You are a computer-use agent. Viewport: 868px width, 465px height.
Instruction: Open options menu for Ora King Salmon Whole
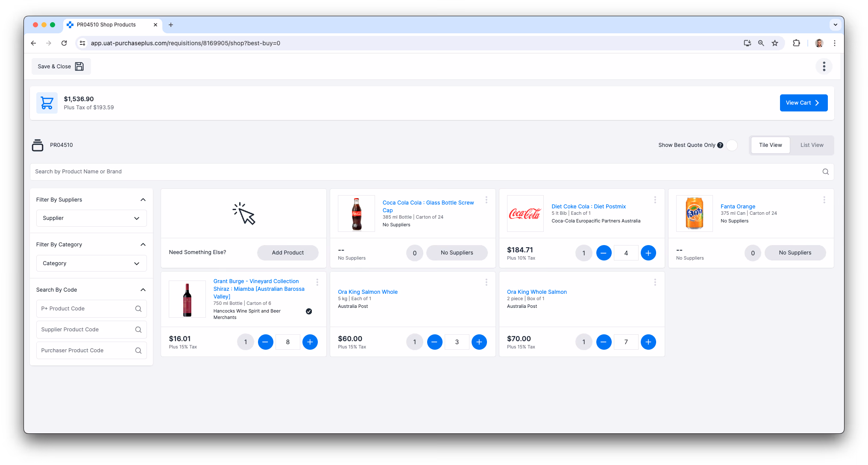[x=486, y=282]
